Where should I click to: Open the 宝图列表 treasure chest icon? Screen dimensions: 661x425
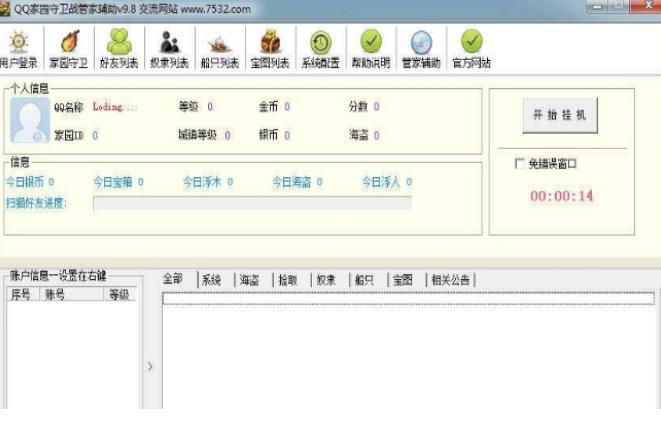pos(270,49)
